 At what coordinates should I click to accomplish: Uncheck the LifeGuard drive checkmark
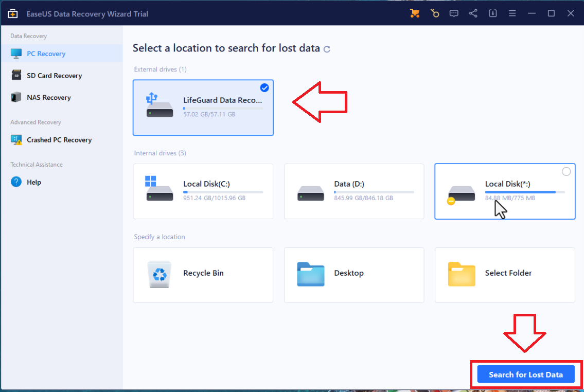pos(264,88)
